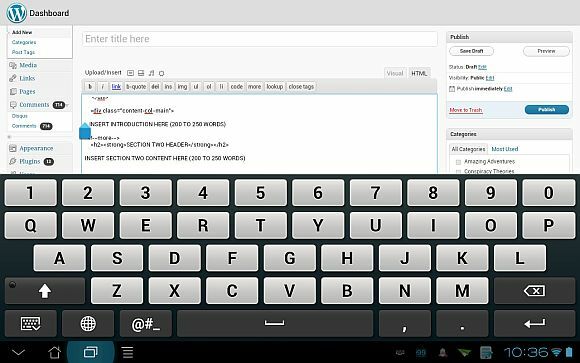The width and height of the screenshot is (580, 363).
Task: Go to Android home screen
Action: pos(54,352)
